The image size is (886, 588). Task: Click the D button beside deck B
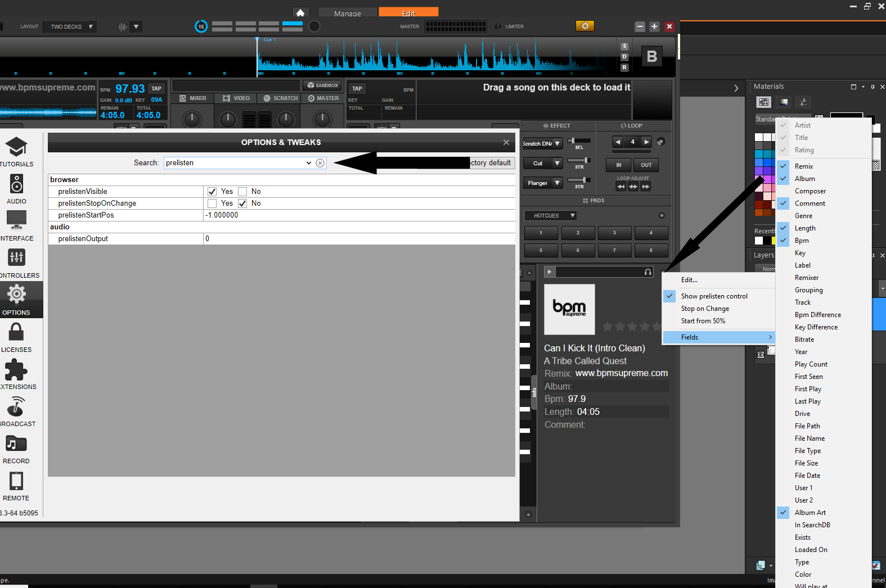624,57
